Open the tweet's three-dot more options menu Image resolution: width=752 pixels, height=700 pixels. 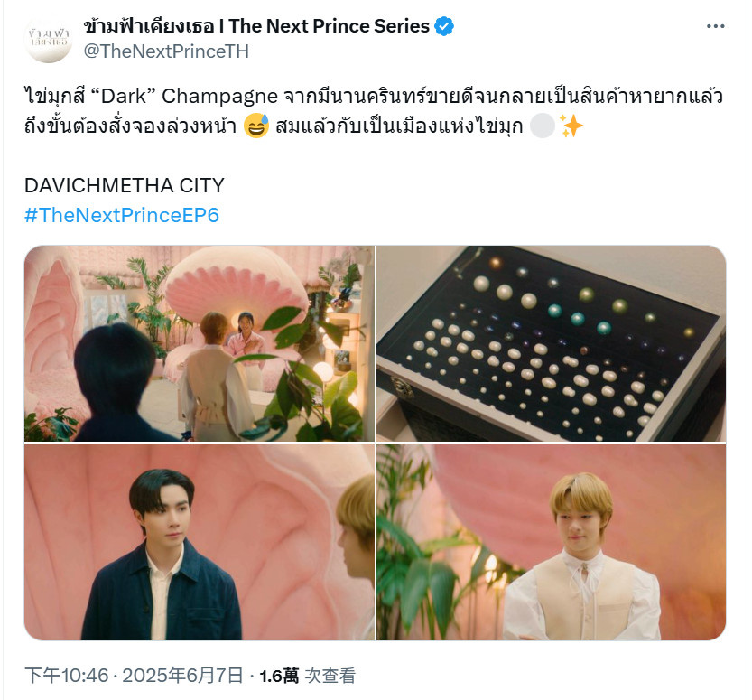[x=715, y=26]
